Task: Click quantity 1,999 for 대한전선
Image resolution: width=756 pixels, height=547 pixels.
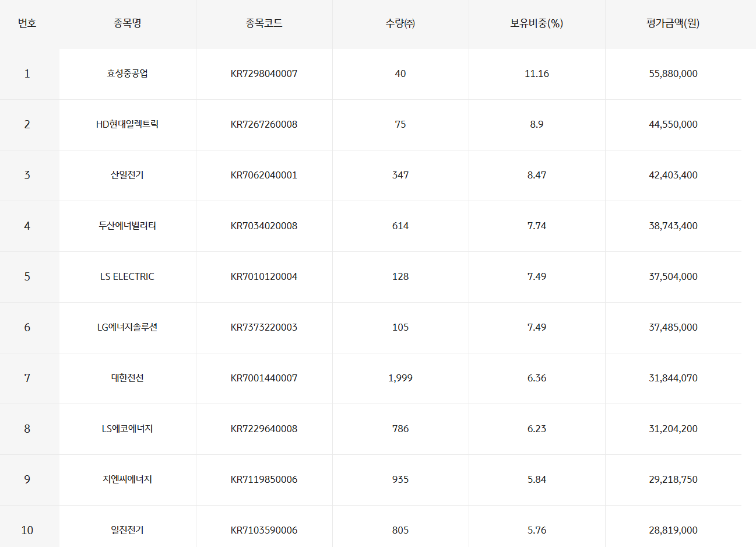Action: point(400,378)
